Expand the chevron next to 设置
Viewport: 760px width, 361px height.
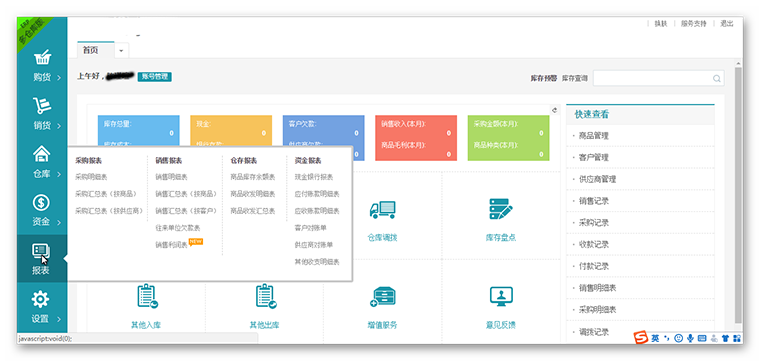(59, 319)
